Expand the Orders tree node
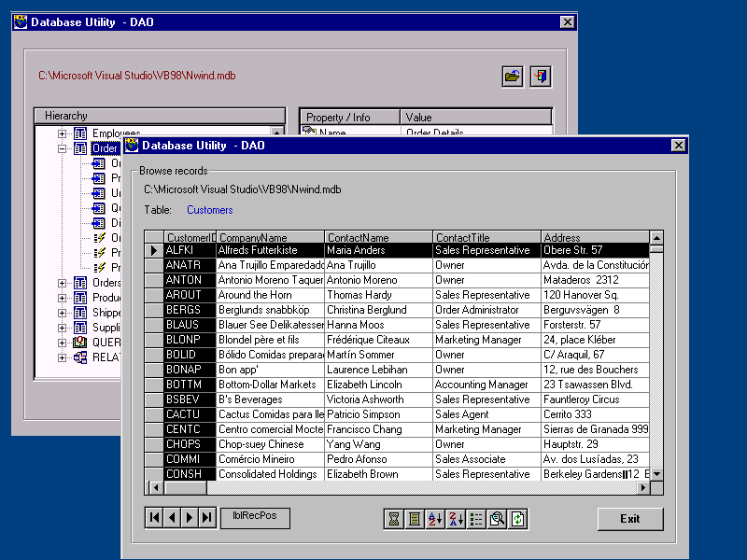The height and width of the screenshot is (560, 747). coord(62,283)
